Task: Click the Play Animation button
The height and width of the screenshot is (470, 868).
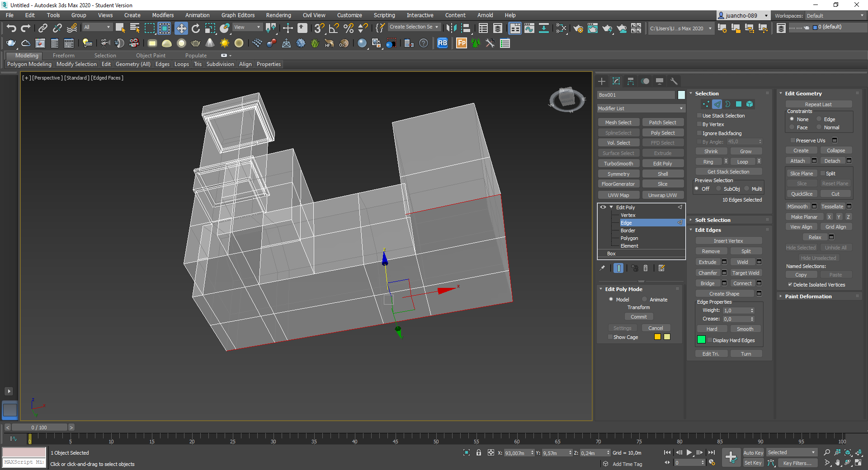Action: click(x=689, y=452)
